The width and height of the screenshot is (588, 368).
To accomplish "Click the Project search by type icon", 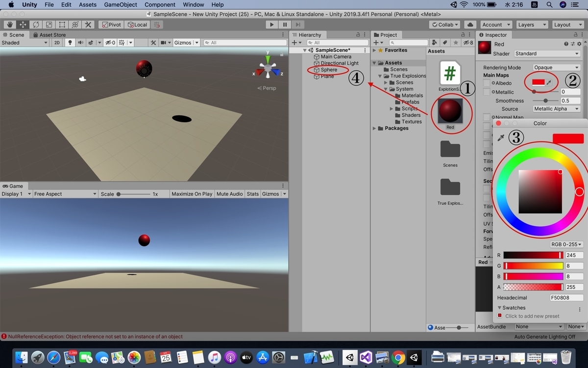I will tap(435, 43).
